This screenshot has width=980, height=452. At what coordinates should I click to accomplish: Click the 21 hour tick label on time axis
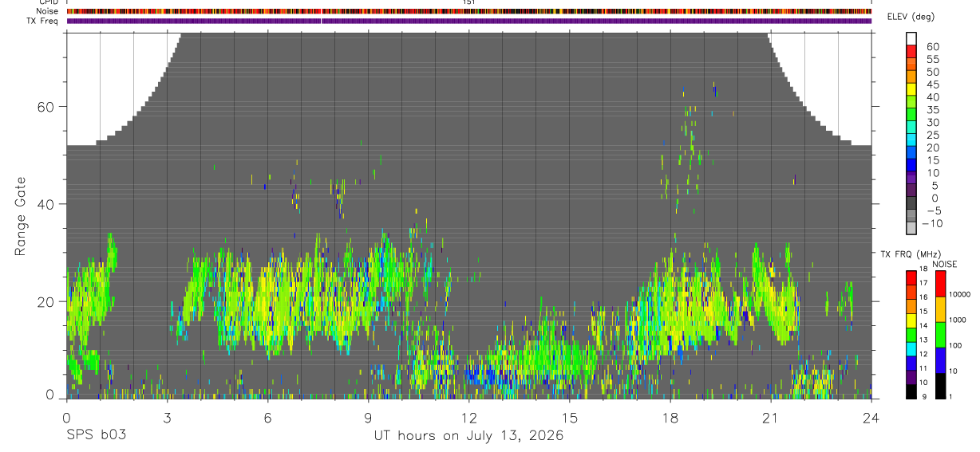tap(770, 417)
